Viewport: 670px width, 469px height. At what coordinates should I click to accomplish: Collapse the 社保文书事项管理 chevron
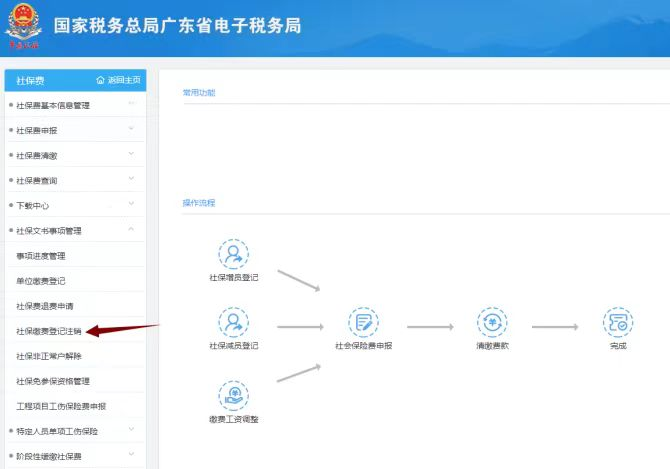tap(131, 229)
